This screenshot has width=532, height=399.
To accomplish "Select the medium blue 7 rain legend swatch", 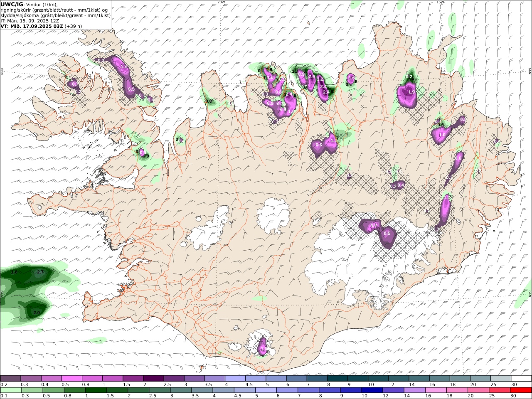I will tap(308, 390).
